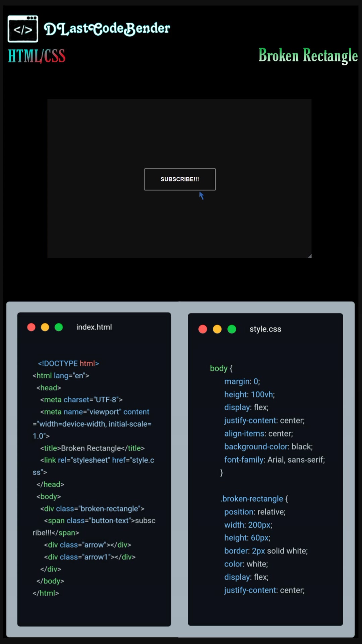
Task: Click the DOCTYPE html line
Action: (68, 364)
